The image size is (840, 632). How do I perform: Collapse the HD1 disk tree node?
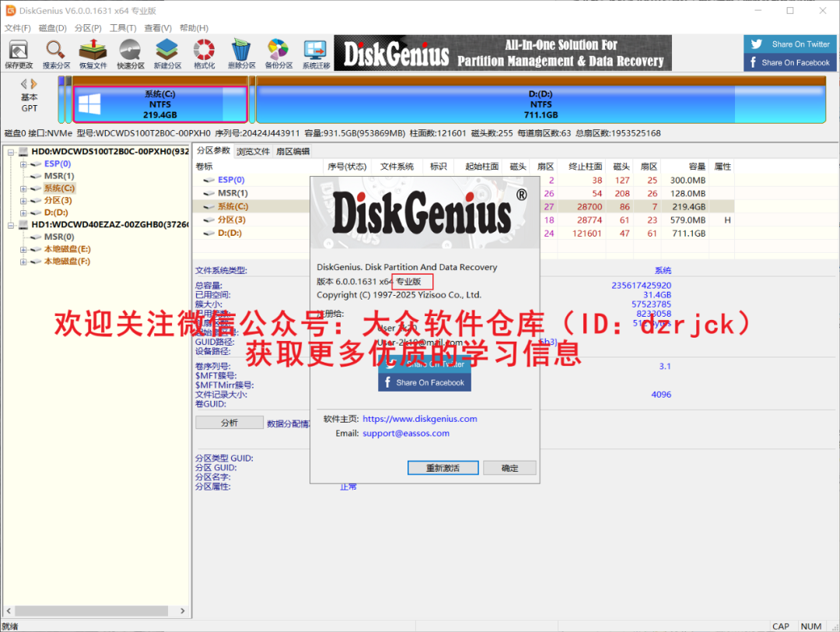coord(11,225)
